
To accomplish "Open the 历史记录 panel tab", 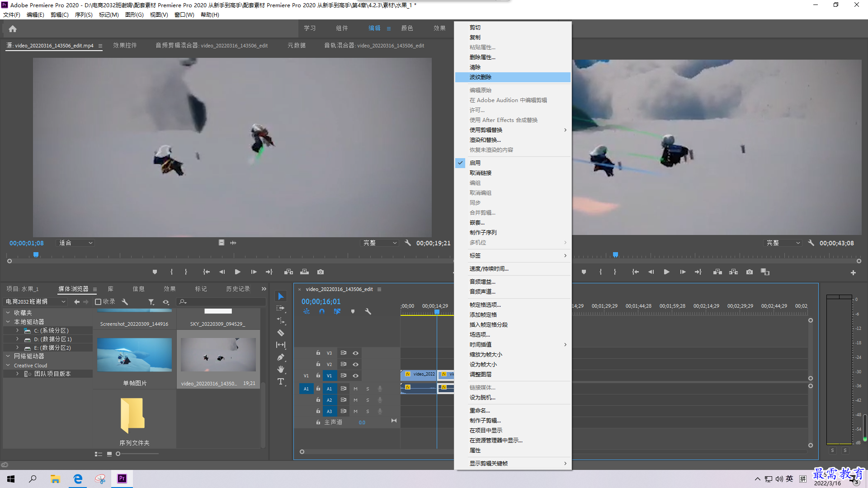I will coord(238,289).
